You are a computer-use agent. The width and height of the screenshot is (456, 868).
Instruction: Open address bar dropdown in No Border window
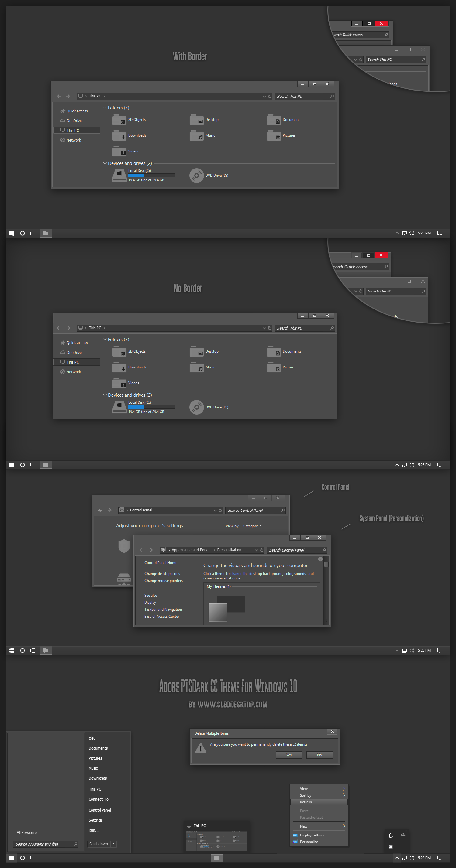(x=264, y=329)
